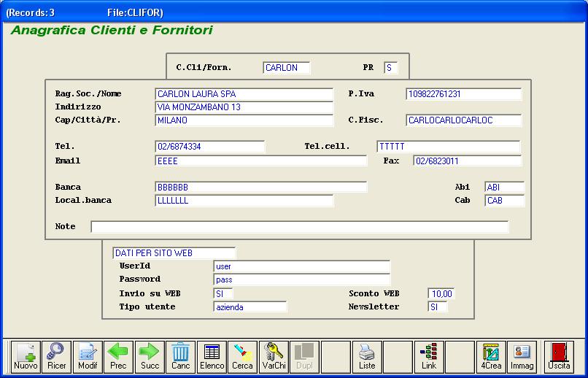Go to next record with Succ arrow

coord(150,357)
